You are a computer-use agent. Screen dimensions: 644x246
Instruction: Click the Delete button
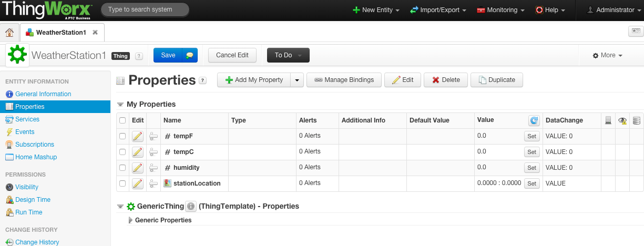pyautogui.click(x=445, y=80)
